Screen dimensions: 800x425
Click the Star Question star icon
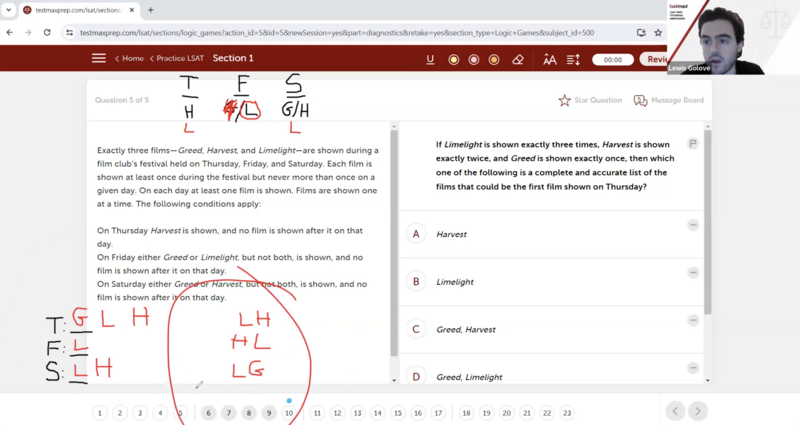(x=565, y=100)
